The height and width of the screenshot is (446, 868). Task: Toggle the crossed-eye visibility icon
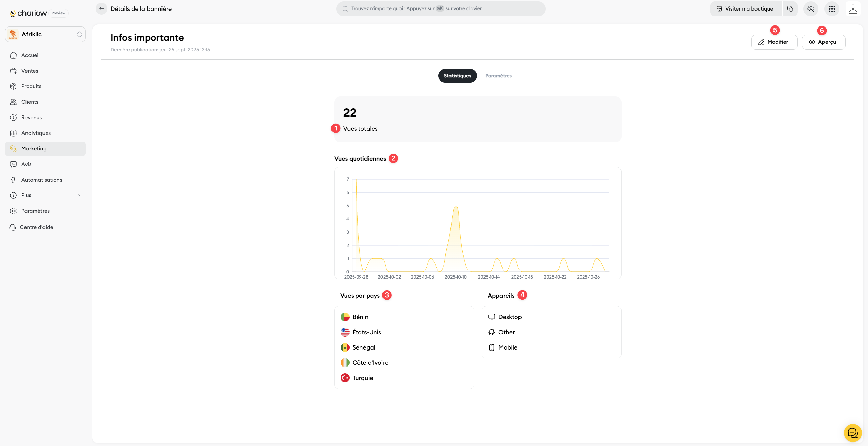811,9
